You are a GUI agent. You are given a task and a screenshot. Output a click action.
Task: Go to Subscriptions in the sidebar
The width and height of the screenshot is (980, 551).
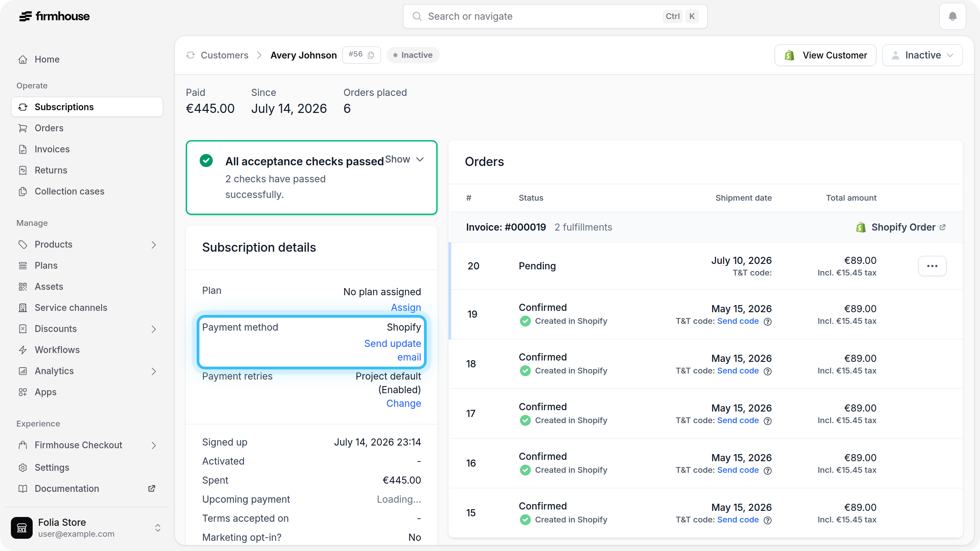(87, 107)
